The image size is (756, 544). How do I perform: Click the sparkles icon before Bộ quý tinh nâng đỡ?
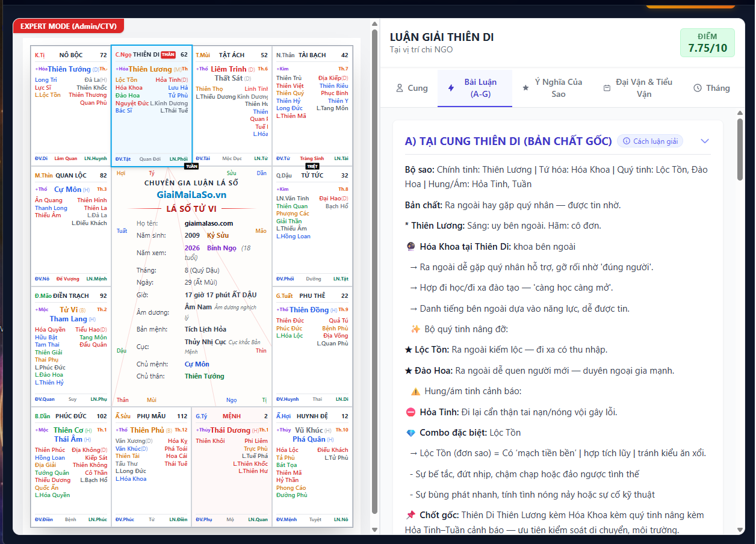pyautogui.click(x=415, y=329)
